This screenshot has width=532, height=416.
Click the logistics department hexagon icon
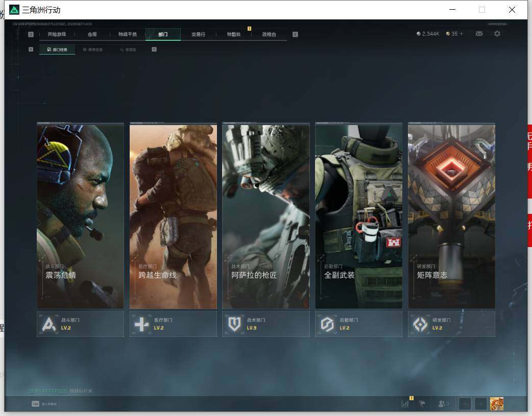[327, 325]
